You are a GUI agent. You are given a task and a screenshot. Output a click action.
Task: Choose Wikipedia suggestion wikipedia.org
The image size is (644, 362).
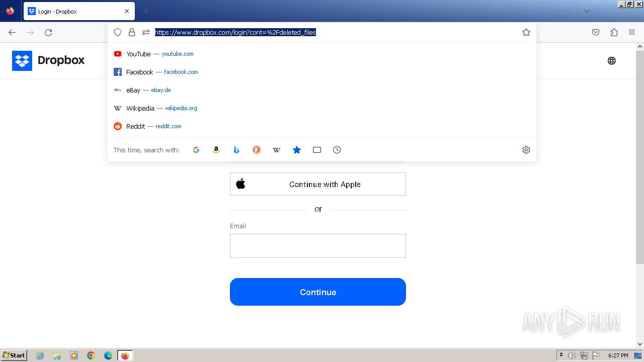pos(322,108)
